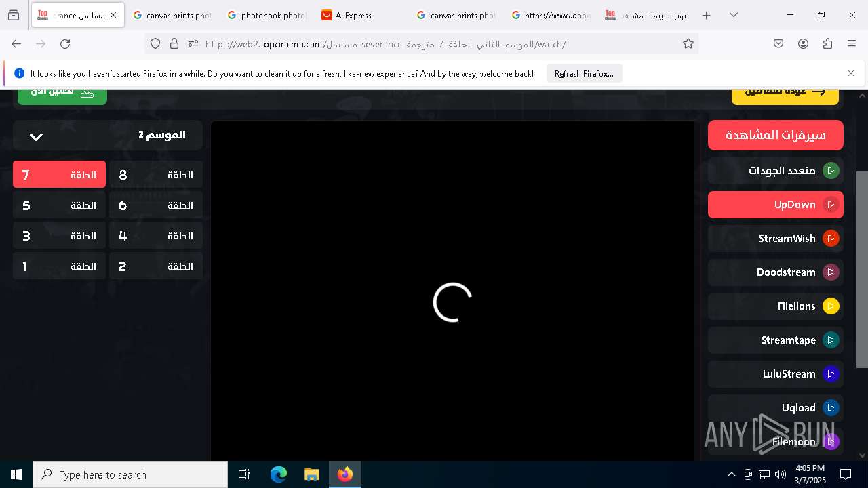The height and width of the screenshot is (488, 868).
Task: Select episode 6
Action: [156, 205]
